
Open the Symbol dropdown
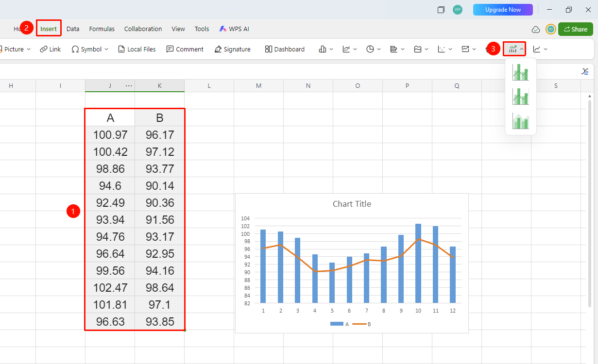pos(90,49)
